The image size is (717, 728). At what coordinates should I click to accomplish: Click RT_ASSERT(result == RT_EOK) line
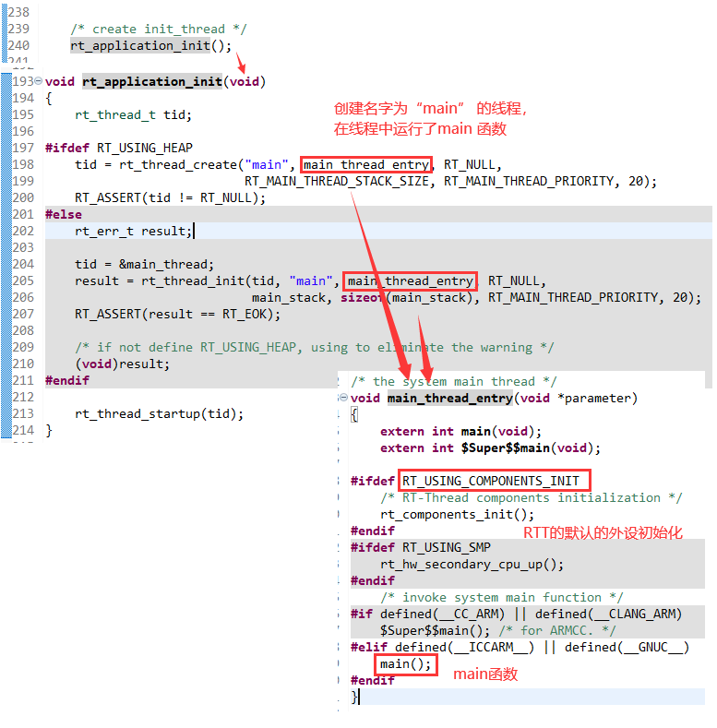pyautogui.click(x=178, y=314)
